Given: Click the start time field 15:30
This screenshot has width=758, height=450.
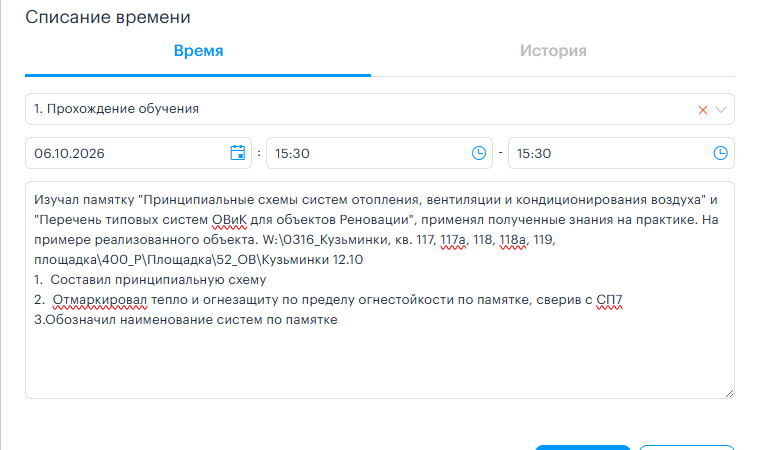Looking at the screenshot, I should click(x=379, y=153).
